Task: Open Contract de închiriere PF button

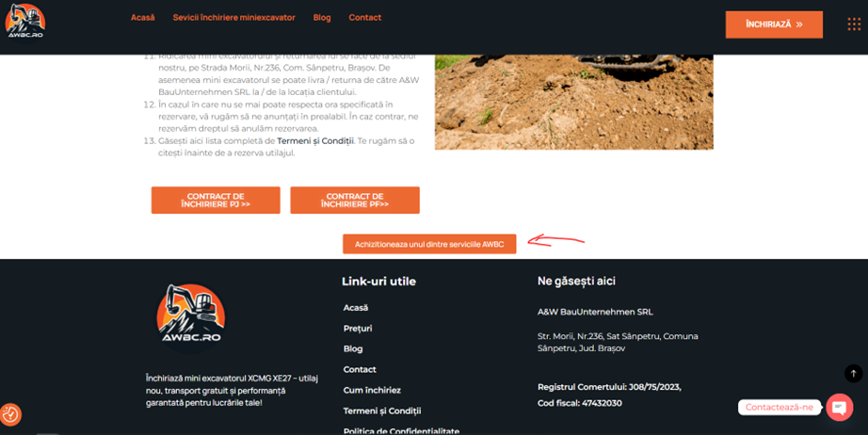Action: (x=355, y=200)
